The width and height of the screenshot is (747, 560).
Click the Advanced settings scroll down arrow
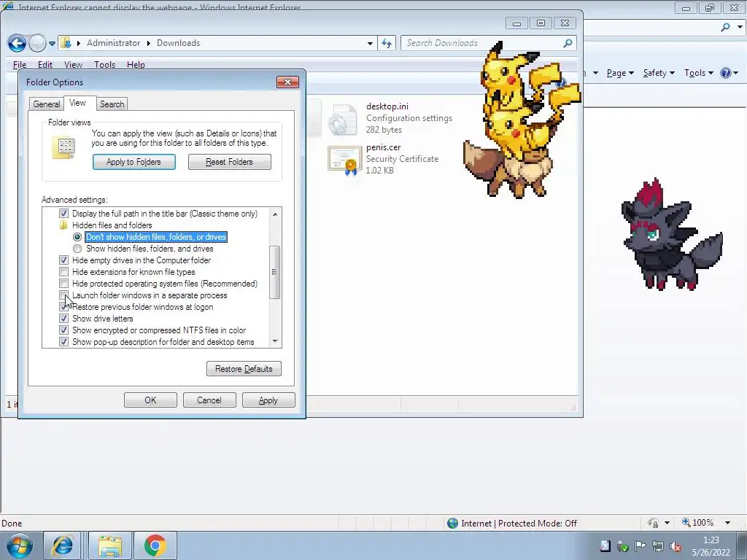coord(275,341)
